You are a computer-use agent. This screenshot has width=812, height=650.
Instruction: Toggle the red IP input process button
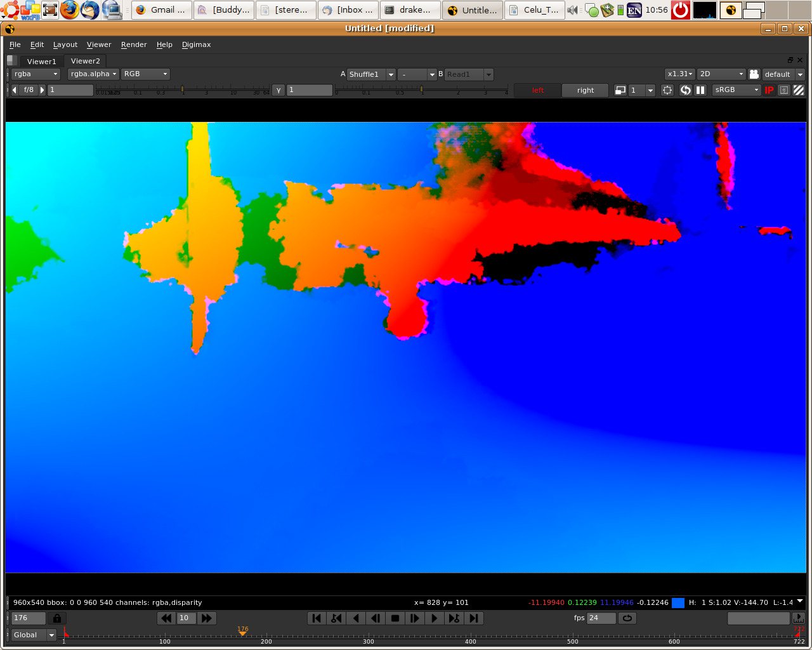769,90
